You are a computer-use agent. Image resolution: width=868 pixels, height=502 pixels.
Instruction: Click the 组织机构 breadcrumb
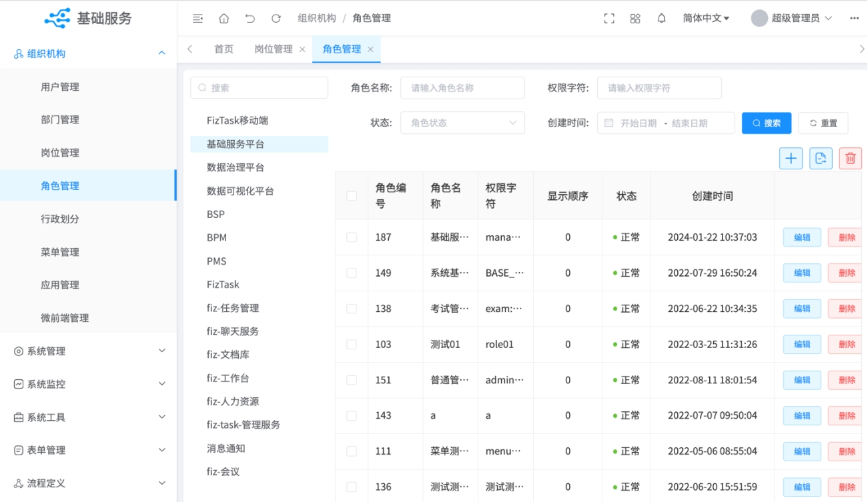[x=317, y=19]
